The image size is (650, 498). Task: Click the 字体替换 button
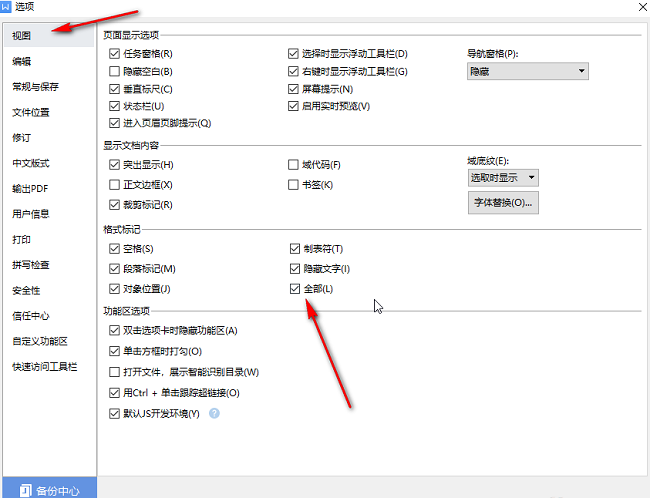pyautogui.click(x=504, y=203)
